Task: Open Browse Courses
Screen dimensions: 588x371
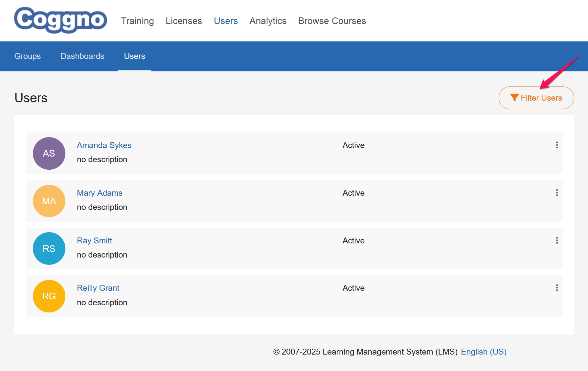Action: pyautogui.click(x=332, y=21)
